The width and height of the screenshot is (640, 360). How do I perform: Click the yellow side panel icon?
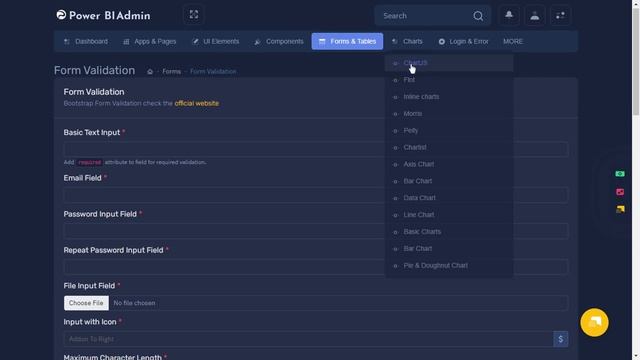coord(620,209)
